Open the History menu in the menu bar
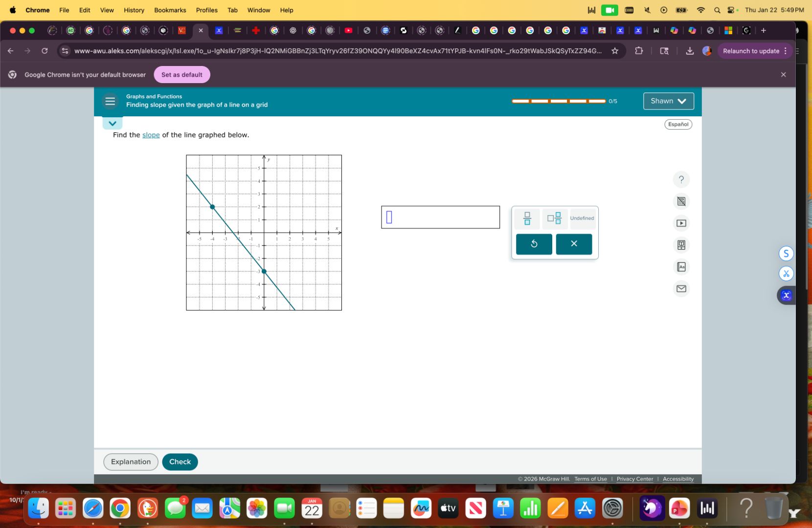 [134, 10]
